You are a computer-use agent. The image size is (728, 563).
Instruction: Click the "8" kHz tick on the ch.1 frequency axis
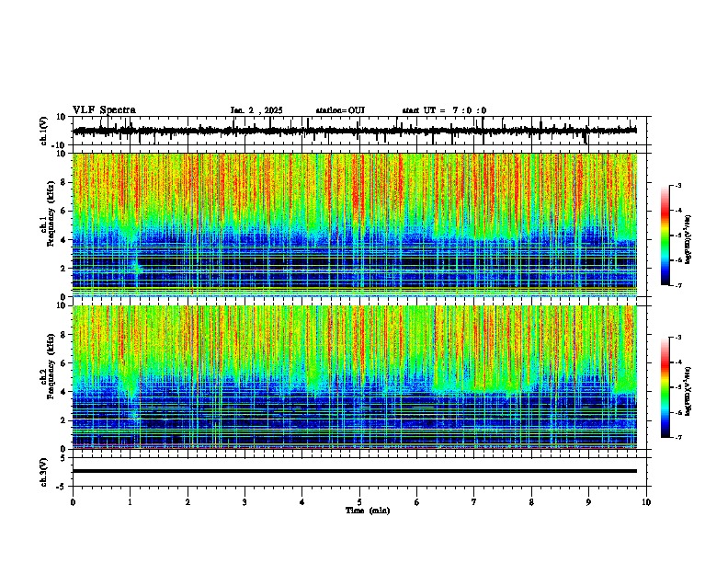point(63,182)
